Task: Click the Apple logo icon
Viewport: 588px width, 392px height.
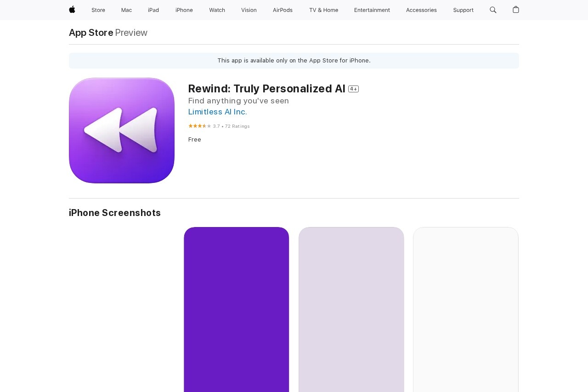Action: 72,10
